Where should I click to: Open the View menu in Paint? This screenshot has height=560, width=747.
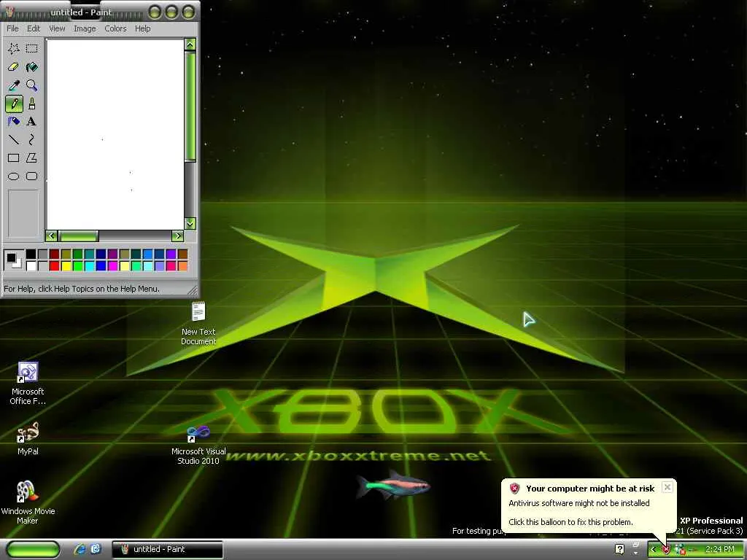click(x=57, y=28)
